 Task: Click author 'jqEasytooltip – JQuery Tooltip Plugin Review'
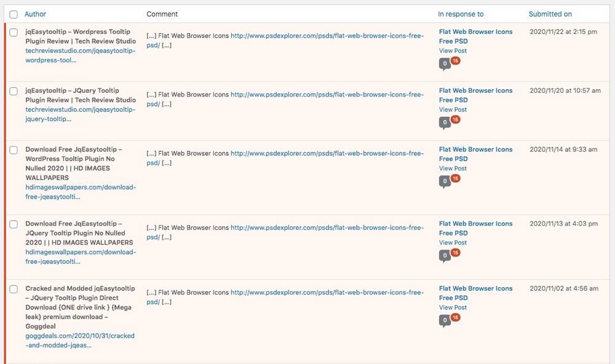point(81,95)
